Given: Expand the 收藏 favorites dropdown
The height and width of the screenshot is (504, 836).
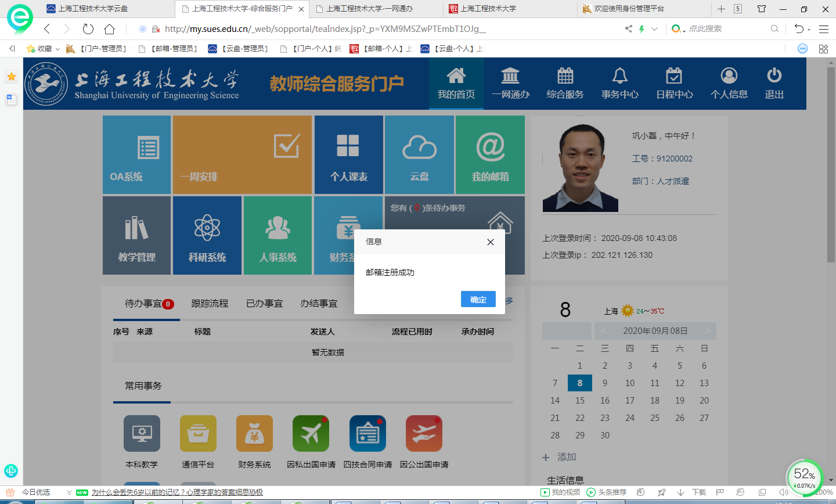Looking at the screenshot, I should point(58,49).
